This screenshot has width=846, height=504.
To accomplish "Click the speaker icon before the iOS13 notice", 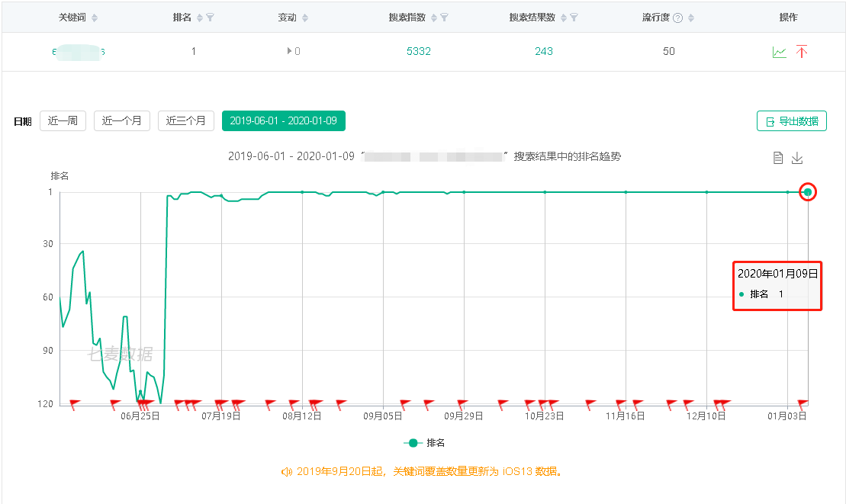I will [x=288, y=471].
